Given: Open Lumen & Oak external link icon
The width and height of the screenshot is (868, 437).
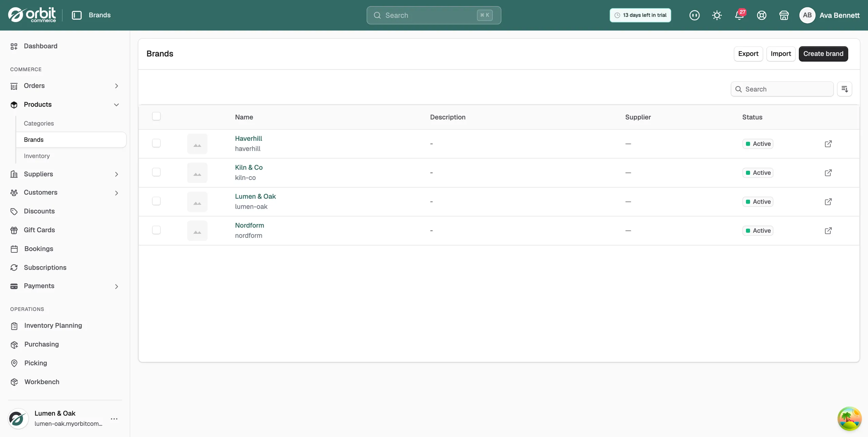Looking at the screenshot, I should [x=828, y=202].
